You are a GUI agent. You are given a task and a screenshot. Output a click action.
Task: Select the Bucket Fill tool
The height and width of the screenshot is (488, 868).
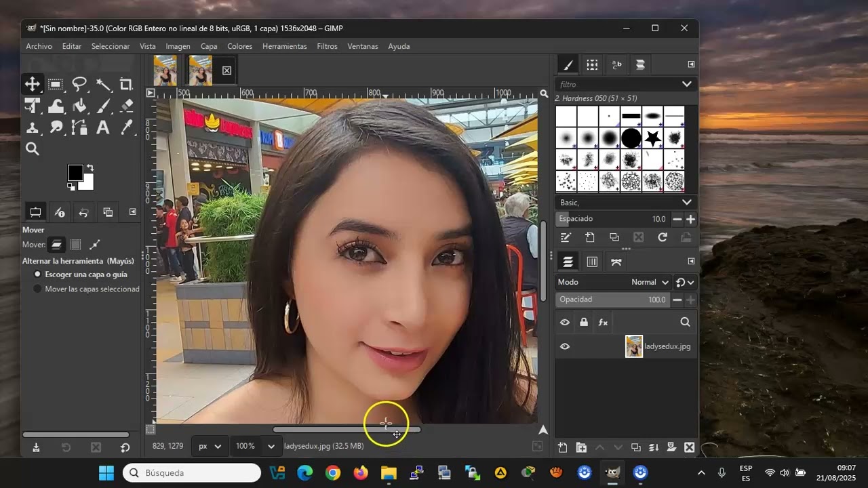point(79,106)
